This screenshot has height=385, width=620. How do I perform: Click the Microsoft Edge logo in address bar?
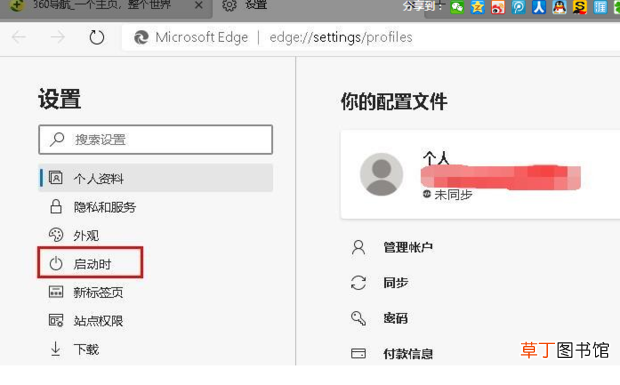click(x=141, y=38)
